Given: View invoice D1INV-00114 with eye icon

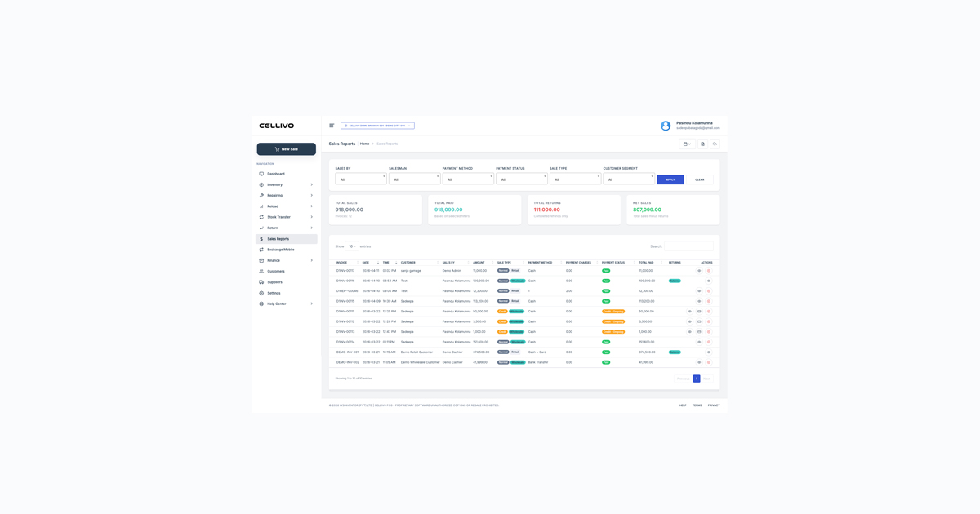Looking at the screenshot, I should [x=699, y=342].
